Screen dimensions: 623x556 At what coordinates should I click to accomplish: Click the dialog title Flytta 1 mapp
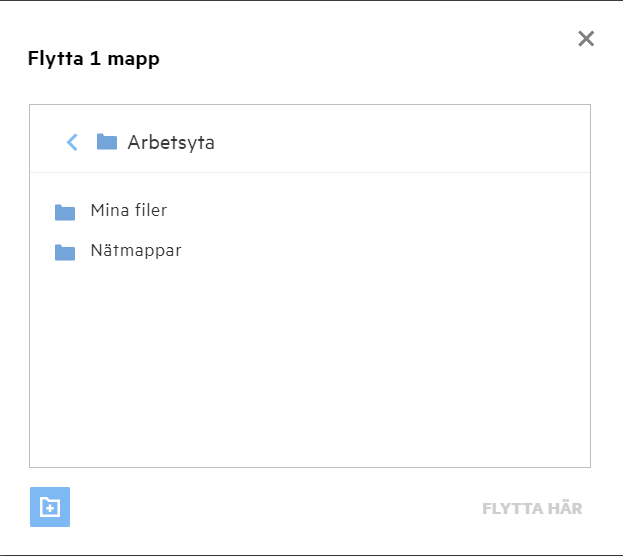[93, 59]
